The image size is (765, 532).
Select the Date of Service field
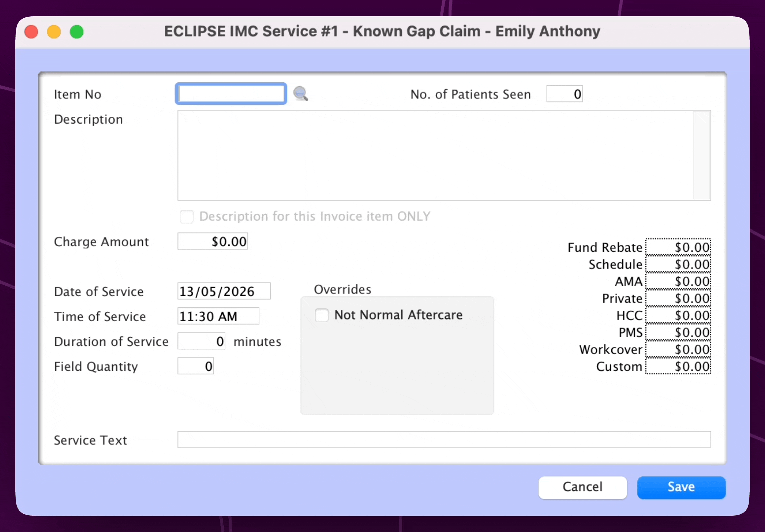(x=224, y=291)
